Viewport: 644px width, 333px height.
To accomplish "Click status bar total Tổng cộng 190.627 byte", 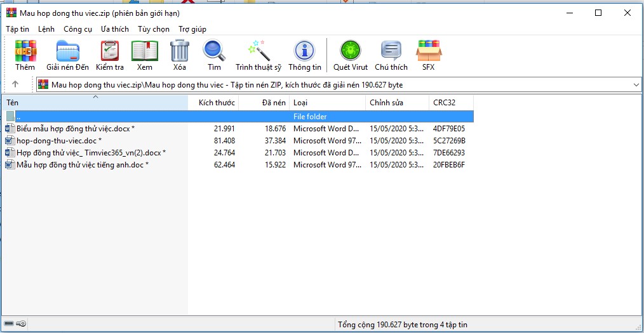I will pos(403,325).
